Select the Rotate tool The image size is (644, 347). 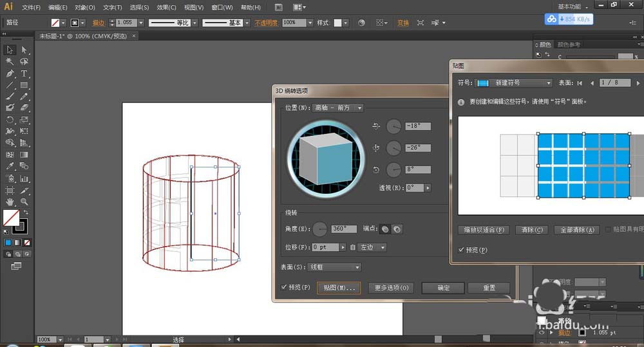point(10,120)
